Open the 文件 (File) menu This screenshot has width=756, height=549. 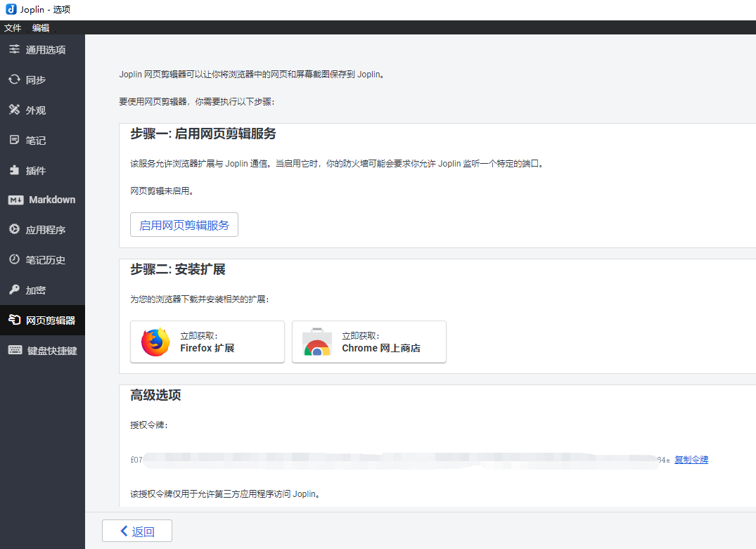click(13, 28)
